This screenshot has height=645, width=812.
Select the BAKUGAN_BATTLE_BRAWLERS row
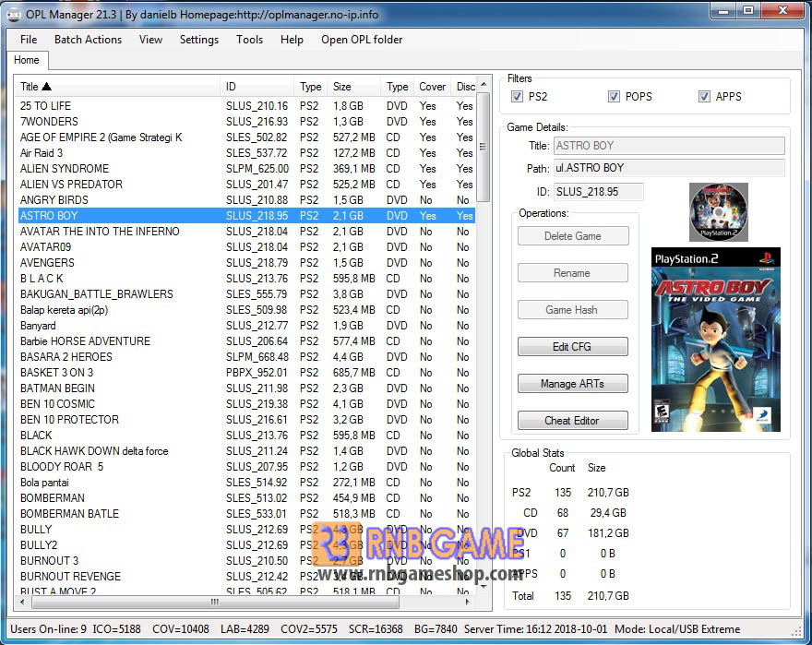[x=246, y=293]
